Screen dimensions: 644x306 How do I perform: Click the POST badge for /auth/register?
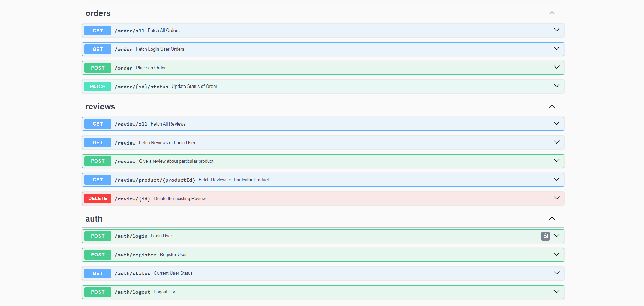(x=98, y=255)
